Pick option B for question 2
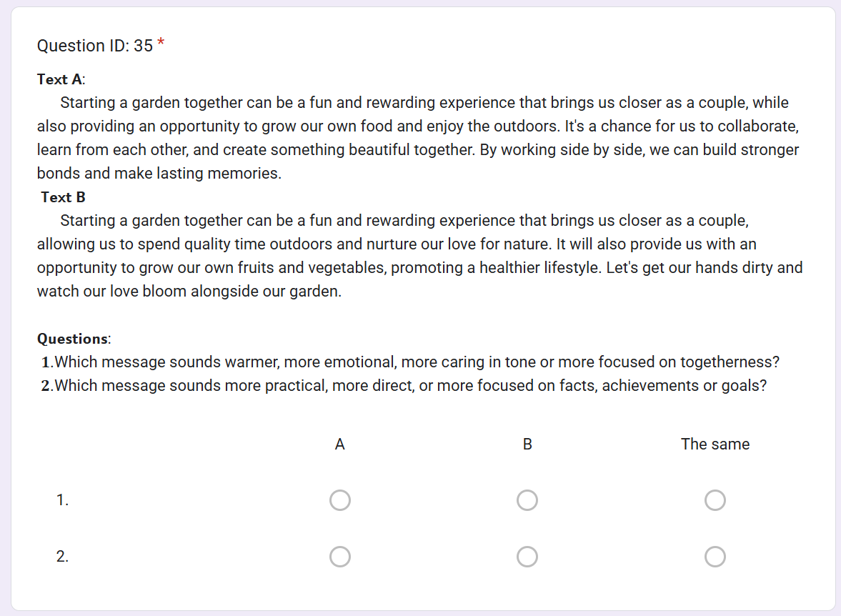 (527, 556)
